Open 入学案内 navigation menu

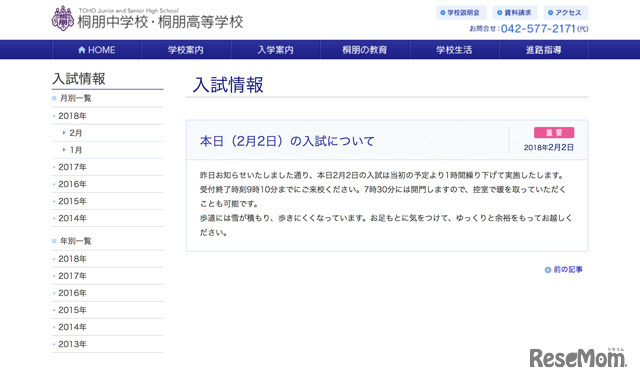click(276, 50)
